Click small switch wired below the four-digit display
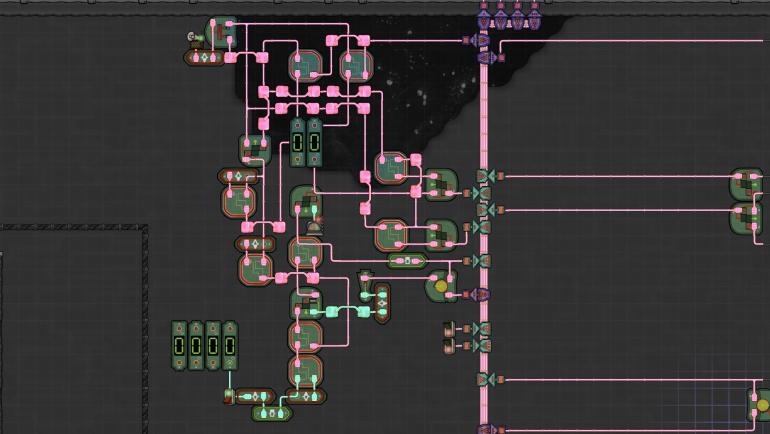 (229, 396)
